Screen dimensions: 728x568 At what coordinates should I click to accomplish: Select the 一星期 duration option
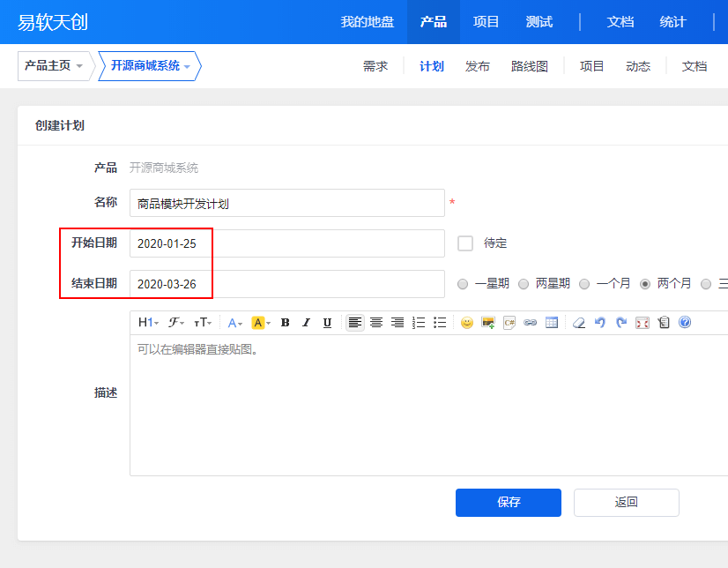[463, 284]
